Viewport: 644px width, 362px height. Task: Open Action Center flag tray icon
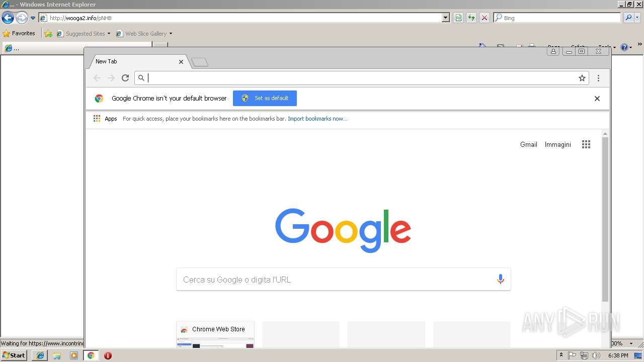click(x=572, y=355)
